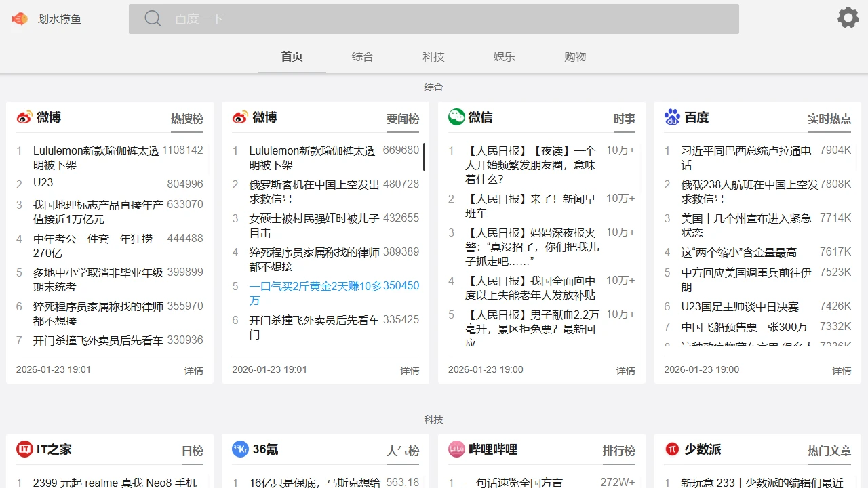Switch to the 综合 tab

point(363,56)
